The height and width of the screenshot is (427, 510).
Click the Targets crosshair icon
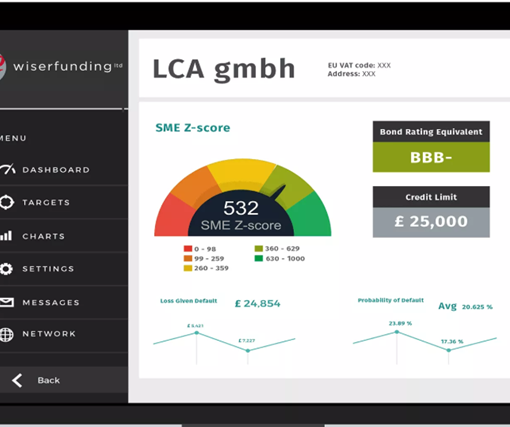coord(7,202)
